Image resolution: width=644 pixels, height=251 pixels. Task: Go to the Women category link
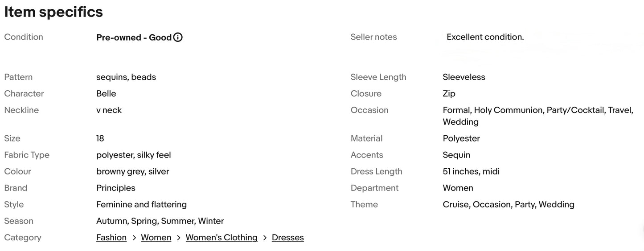coord(156,238)
